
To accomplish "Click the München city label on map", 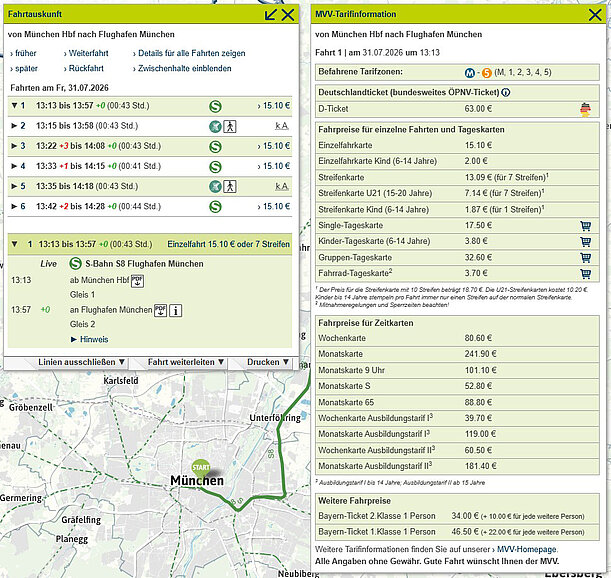I will 197,481.
